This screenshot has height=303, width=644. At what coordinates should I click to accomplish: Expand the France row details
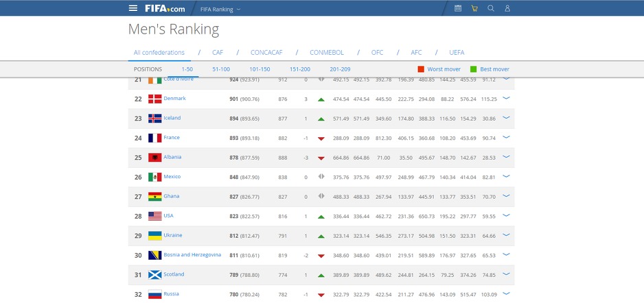tap(506, 137)
